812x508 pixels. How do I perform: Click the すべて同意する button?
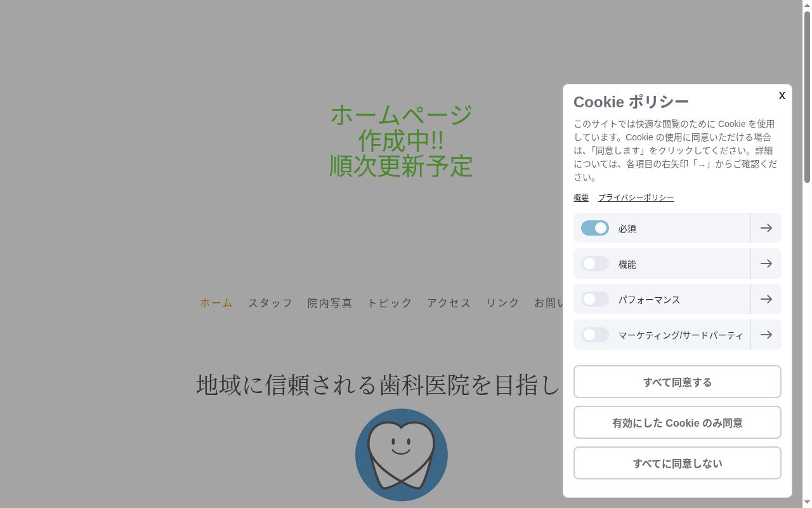click(678, 382)
